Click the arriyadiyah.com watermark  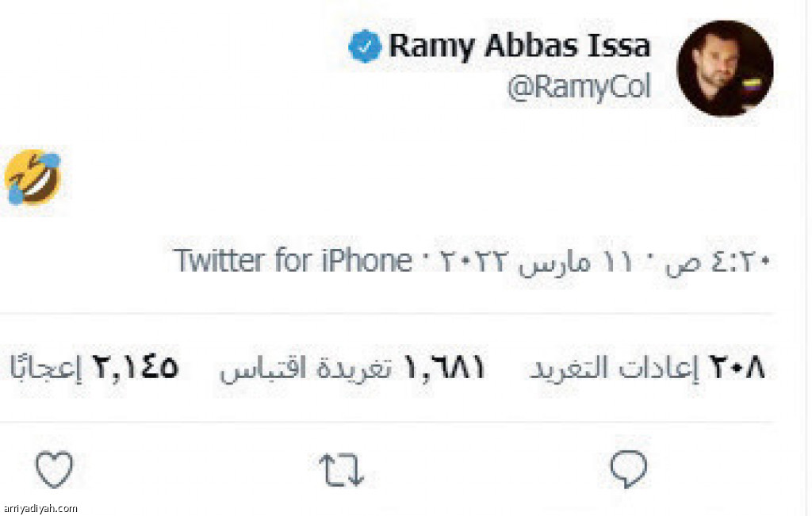pos(40,509)
